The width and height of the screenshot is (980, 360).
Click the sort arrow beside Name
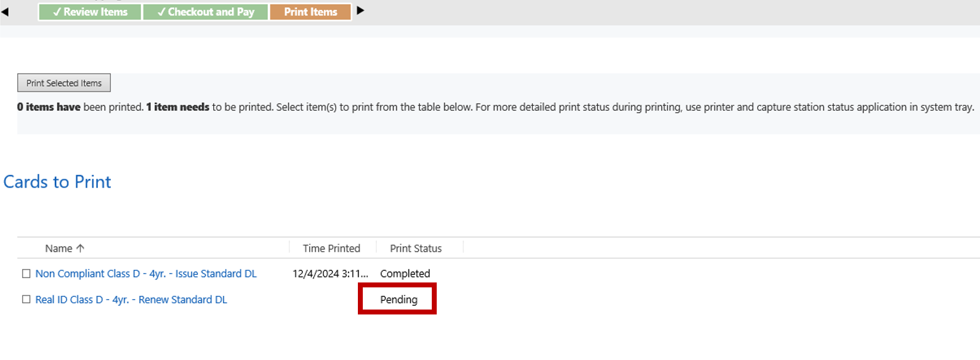(x=80, y=248)
